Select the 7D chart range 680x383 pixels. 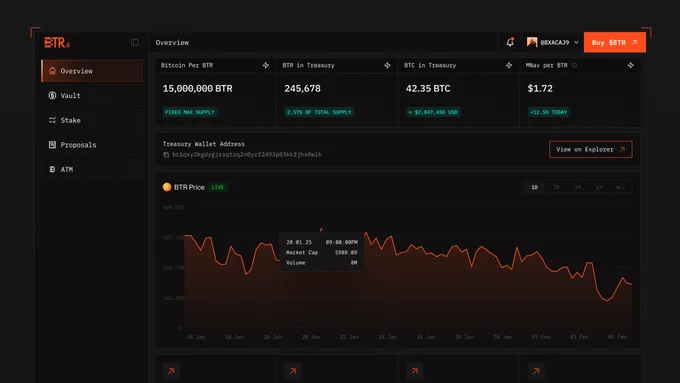[x=556, y=187]
